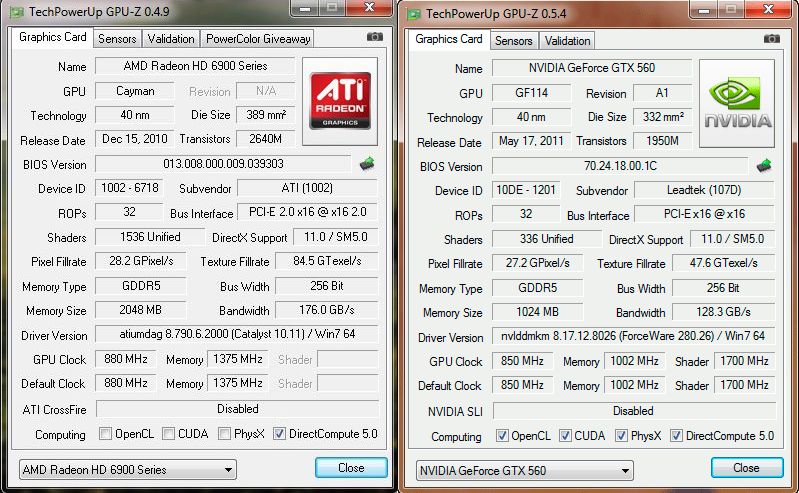Click the Subvendor ATI (1002) field

point(307,188)
